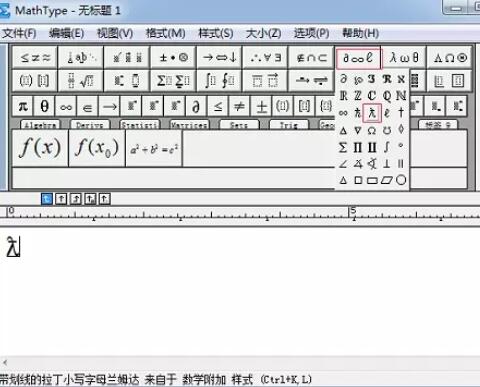
Task: Insert less-than-or-equal from the small bar
Action: pyautogui.click(x=218, y=107)
